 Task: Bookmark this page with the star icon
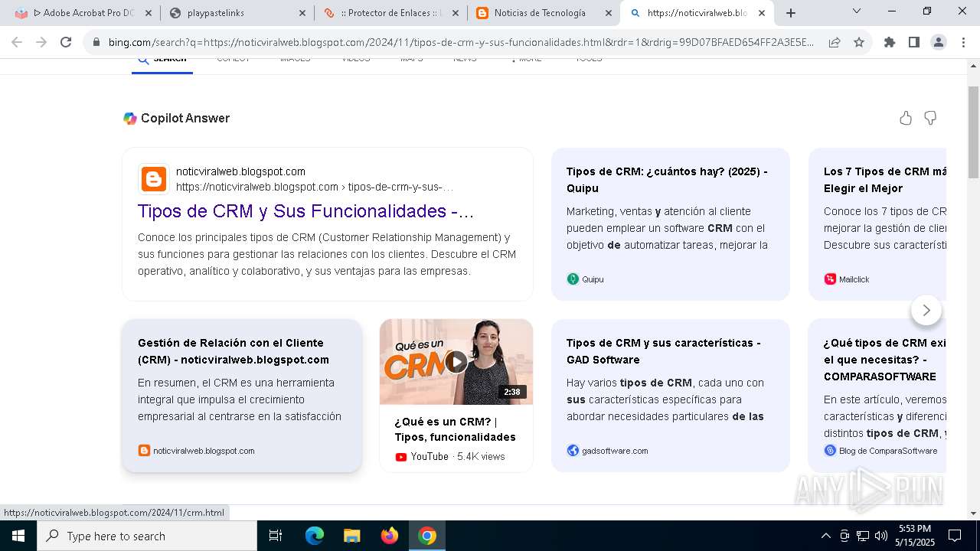point(859,43)
